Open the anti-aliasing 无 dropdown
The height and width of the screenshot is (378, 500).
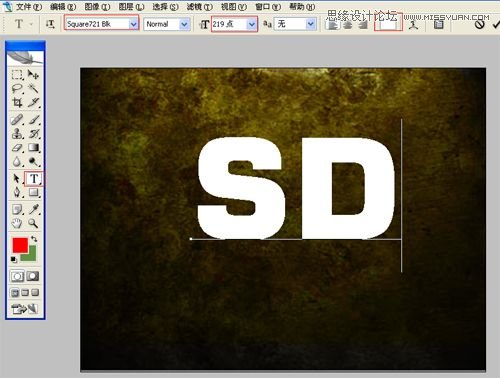coord(311,24)
